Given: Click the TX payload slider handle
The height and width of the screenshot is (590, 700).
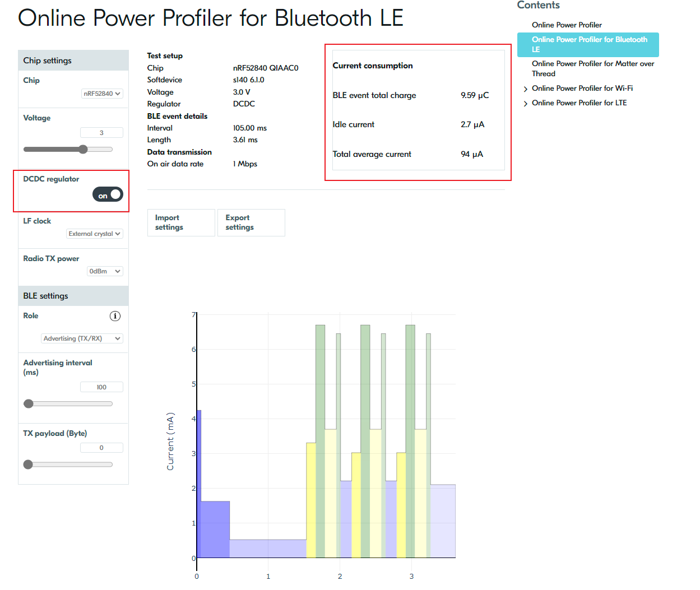Looking at the screenshot, I should point(28,464).
